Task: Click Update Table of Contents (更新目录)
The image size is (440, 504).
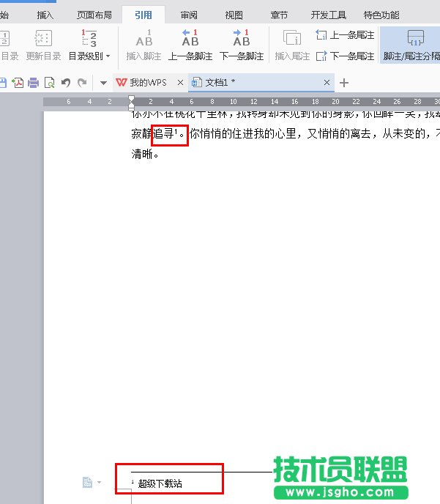Action: tap(43, 45)
